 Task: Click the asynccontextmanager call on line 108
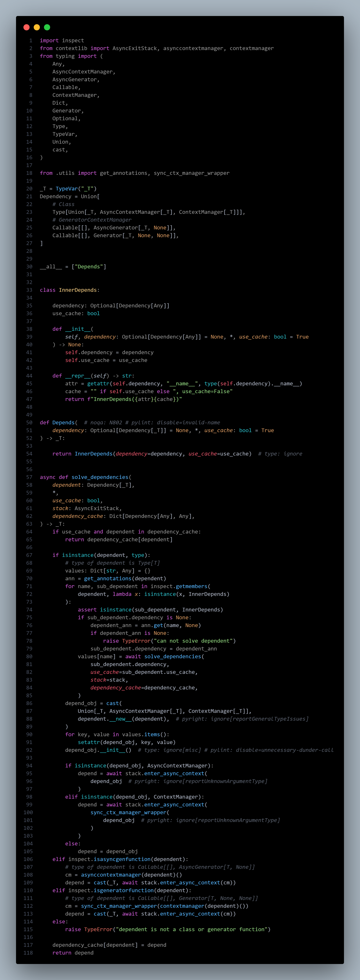click(x=104, y=875)
